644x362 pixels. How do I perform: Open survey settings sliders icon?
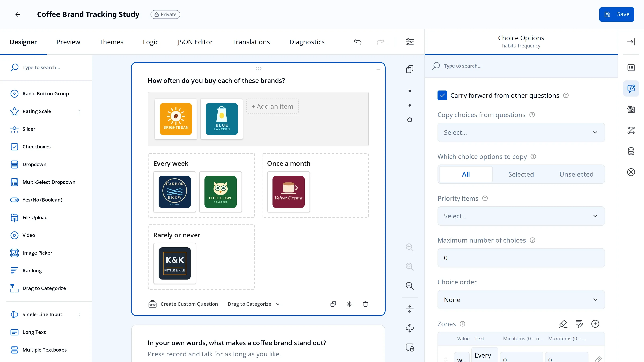pyautogui.click(x=410, y=42)
